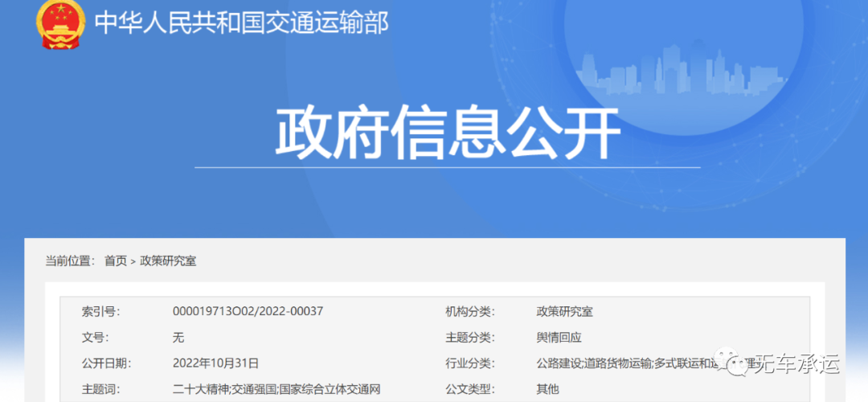
Task: Open the 首页 breadcrumb link
Action: click(x=116, y=260)
